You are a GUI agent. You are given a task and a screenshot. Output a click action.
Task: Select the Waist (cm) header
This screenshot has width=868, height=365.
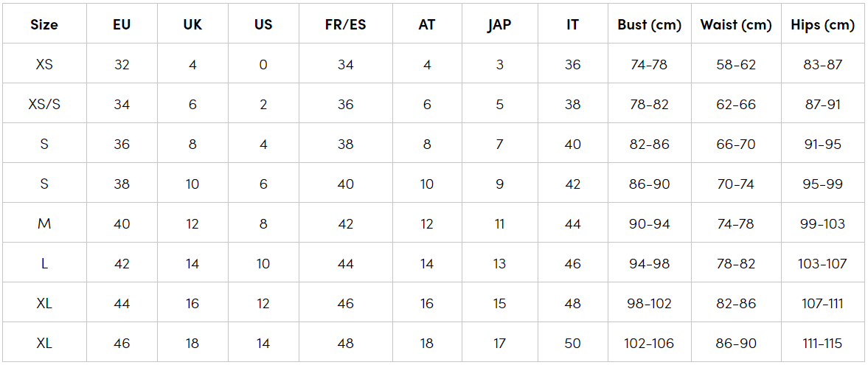click(x=736, y=24)
